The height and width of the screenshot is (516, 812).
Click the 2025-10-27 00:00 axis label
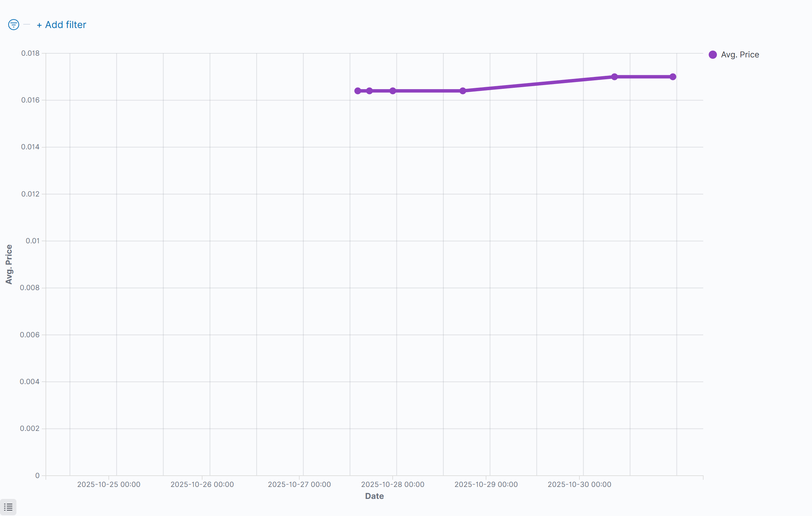299,485
